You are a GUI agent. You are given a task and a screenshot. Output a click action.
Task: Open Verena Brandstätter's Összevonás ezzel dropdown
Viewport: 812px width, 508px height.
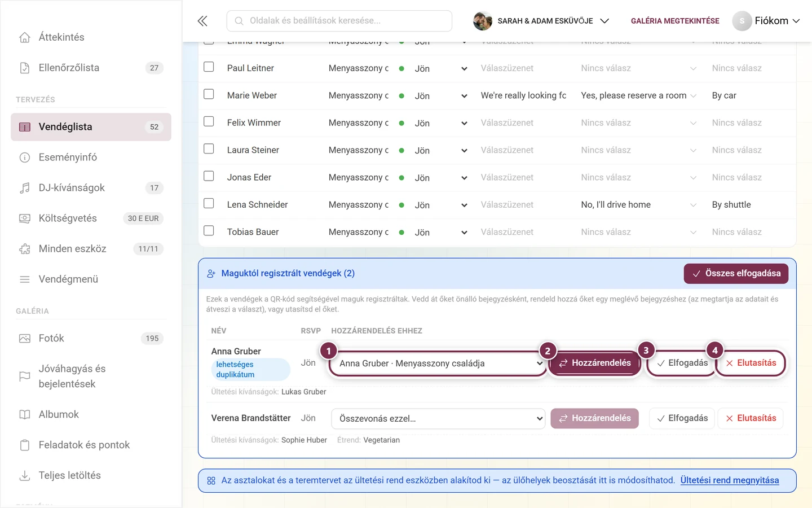pyautogui.click(x=438, y=419)
